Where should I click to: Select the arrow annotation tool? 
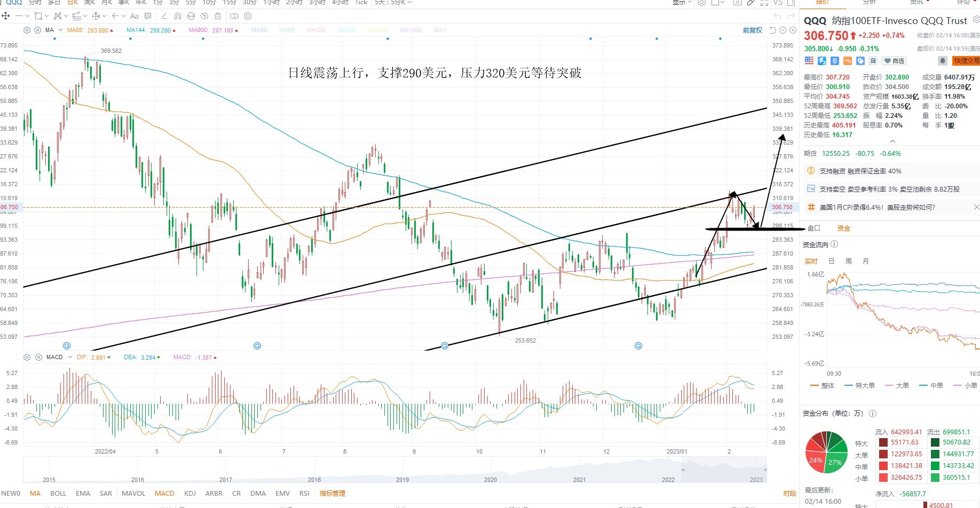click(115, 16)
